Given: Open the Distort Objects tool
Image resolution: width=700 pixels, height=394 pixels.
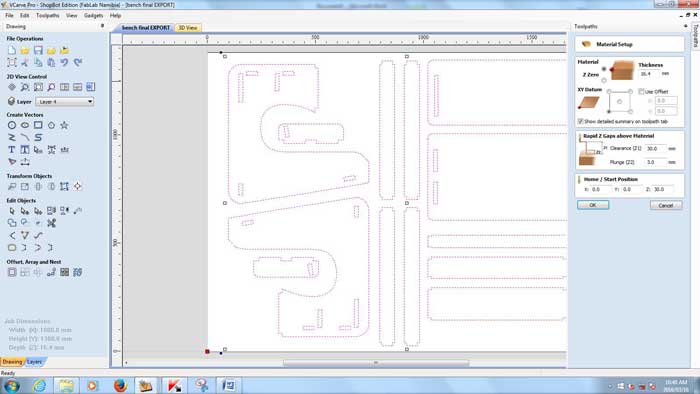Looking at the screenshot, I should point(65,187).
